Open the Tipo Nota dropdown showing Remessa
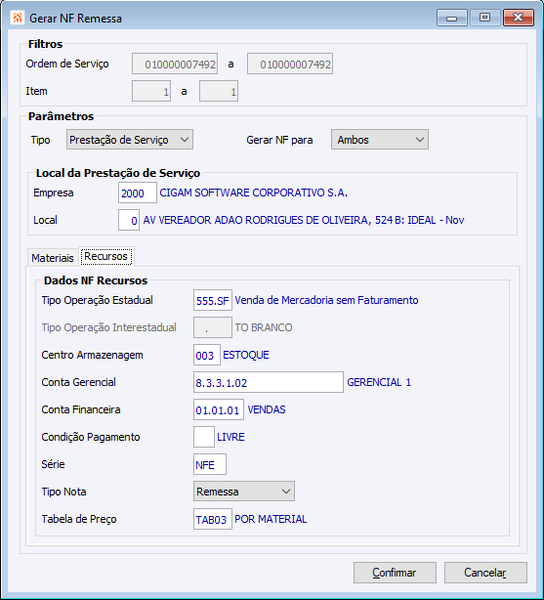Screen dimensions: 544x600 [244, 491]
